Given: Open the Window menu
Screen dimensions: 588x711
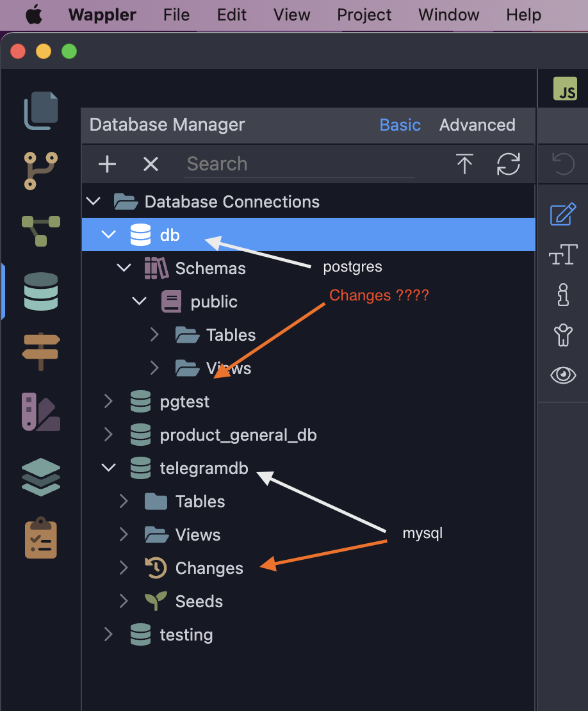Looking at the screenshot, I should [448, 15].
